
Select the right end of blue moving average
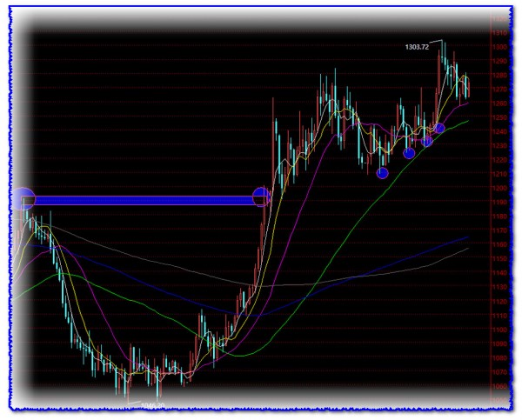tap(470, 237)
